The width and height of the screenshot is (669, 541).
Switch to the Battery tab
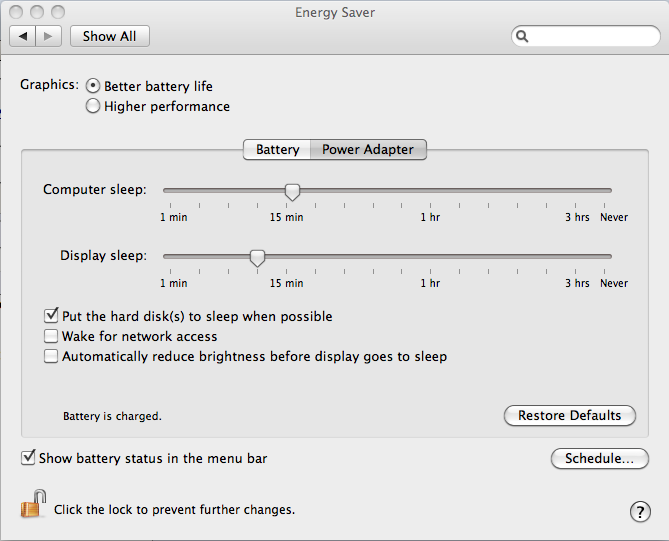click(x=277, y=150)
